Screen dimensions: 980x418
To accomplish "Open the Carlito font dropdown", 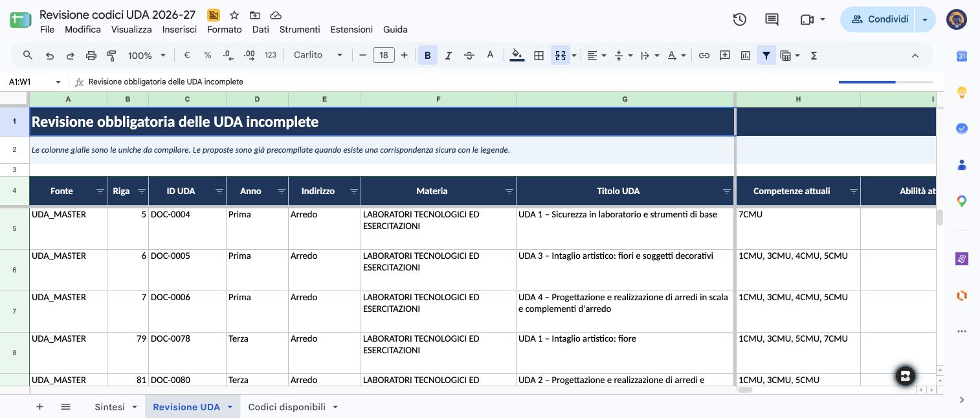I will click(x=318, y=56).
